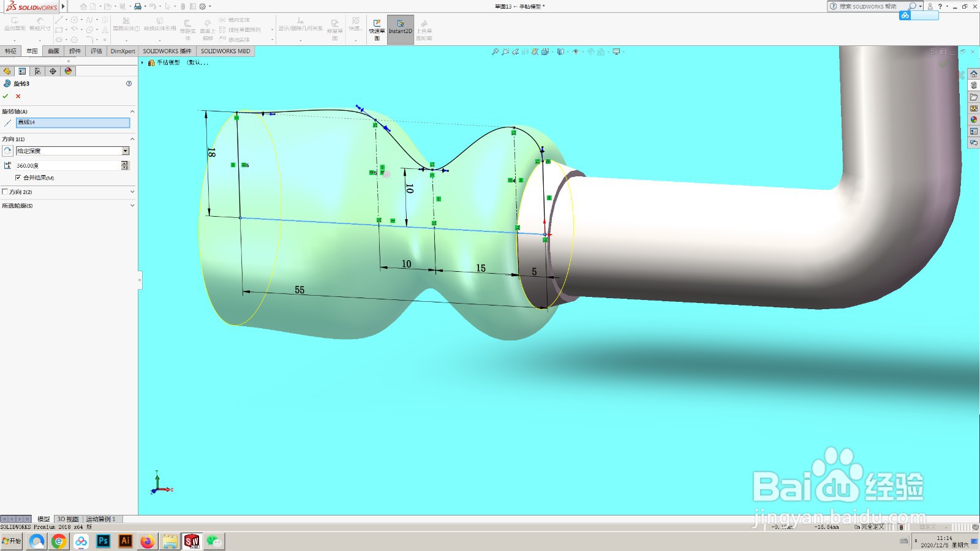The width and height of the screenshot is (980, 551).
Task: Open Photoshop from the taskbar
Action: coord(103,541)
